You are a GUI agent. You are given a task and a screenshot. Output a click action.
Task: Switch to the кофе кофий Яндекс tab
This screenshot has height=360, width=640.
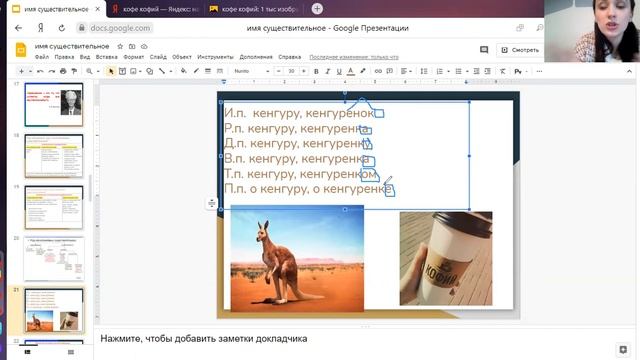156,9
